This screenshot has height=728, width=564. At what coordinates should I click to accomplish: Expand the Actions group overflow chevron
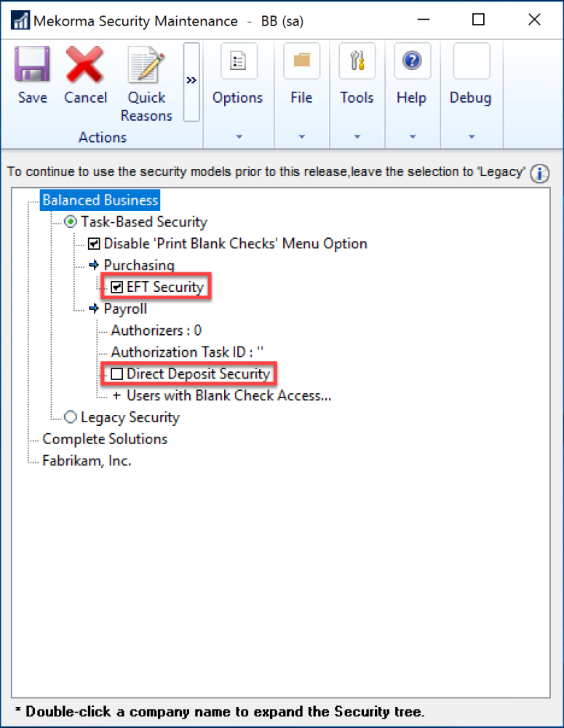click(x=191, y=82)
